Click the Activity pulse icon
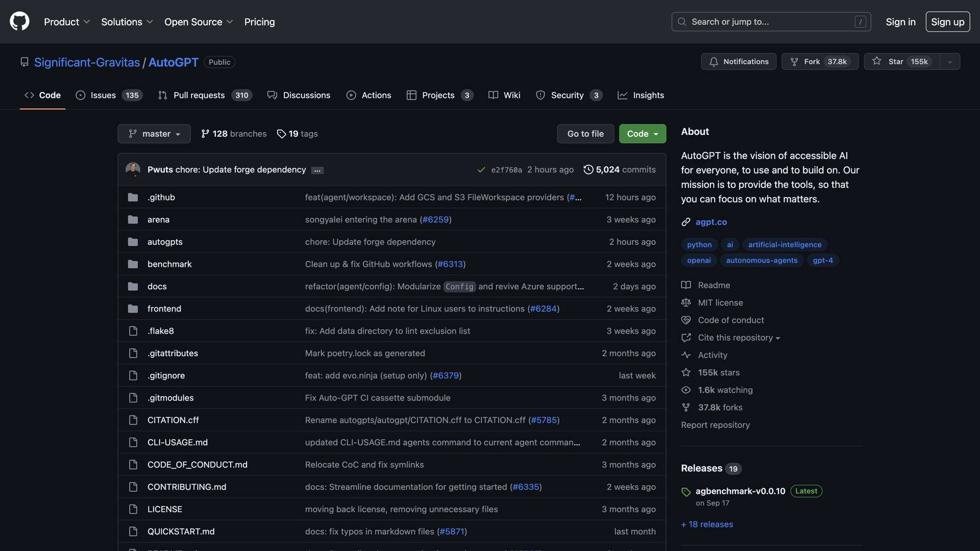Image resolution: width=980 pixels, height=551 pixels. coord(686,355)
